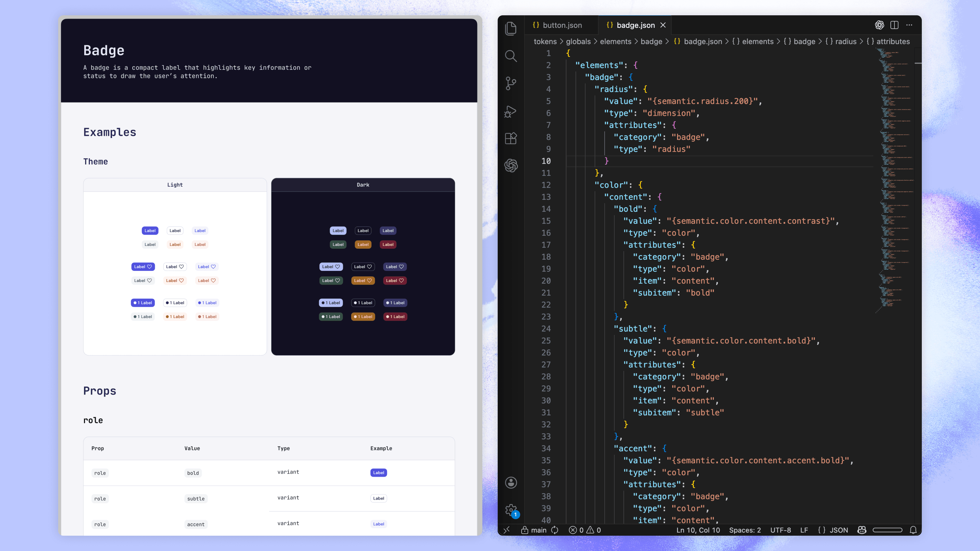Click the Copilot status icon
The height and width of the screenshot is (551, 980).
[862, 530]
